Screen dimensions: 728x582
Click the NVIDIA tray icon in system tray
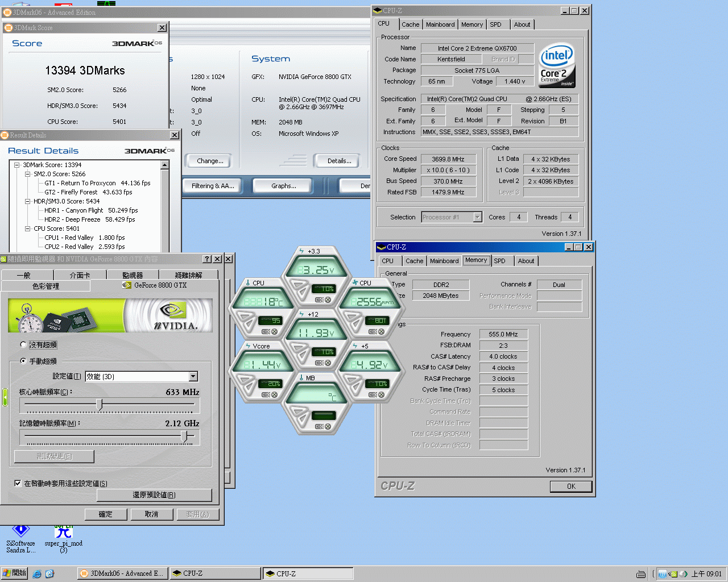pos(673,574)
